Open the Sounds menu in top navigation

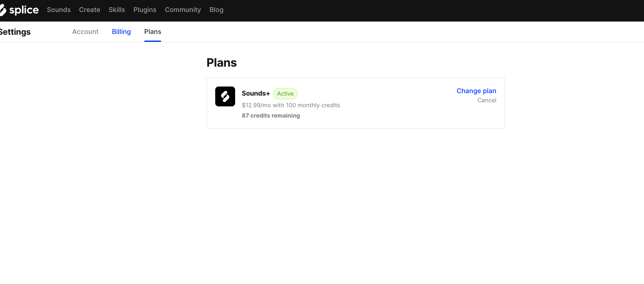point(59,10)
